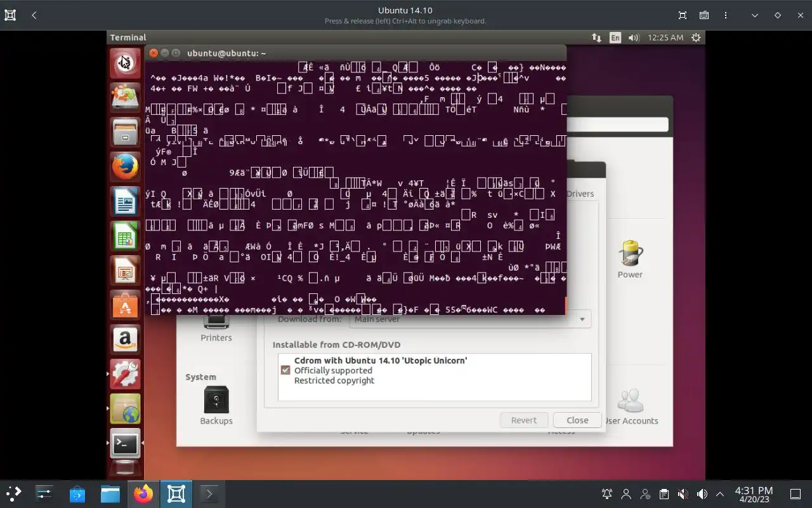Switch to the Additional Drivers tab
Screen dimensions: 812x508
coord(580,194)
